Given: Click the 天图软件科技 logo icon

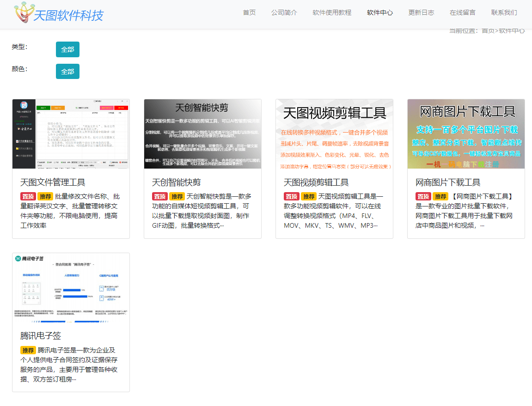Looking at the screenshot, I should 22,13.
